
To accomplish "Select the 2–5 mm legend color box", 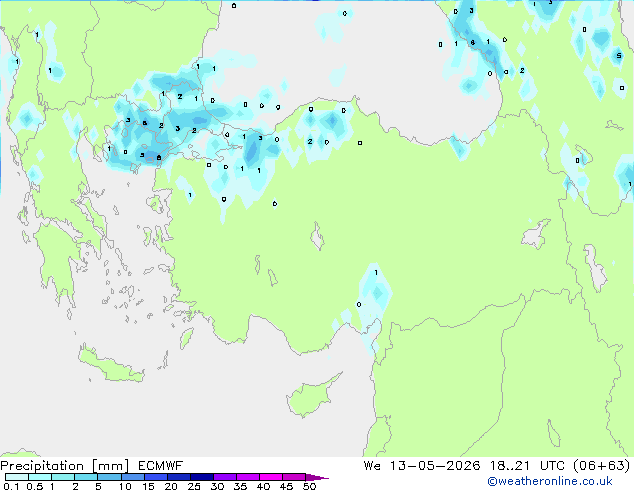I will click(x=86, y=477).
